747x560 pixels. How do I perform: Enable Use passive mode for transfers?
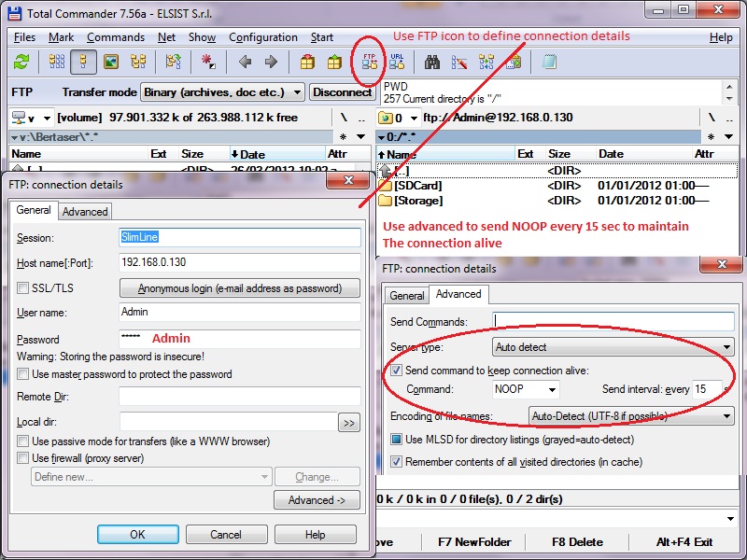coord(22,441)
